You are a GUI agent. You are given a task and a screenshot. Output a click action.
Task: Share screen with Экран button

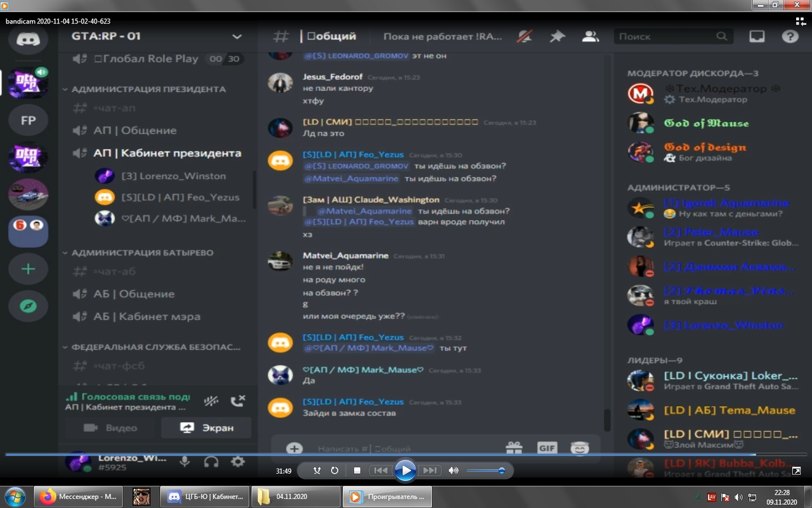[x=206, y=428]
